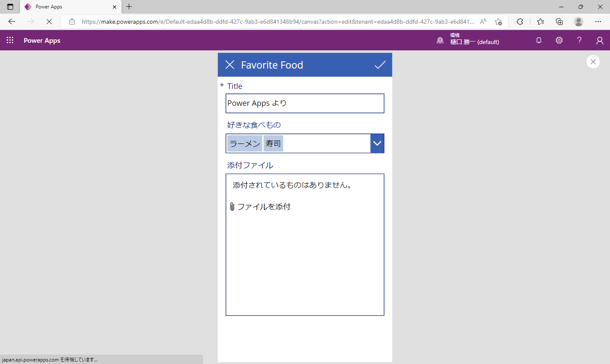The height and width of the screenshot is (364, 610).
Task: Open the environment picker 樋口 勝一 (default)
Action: (468, 39)
